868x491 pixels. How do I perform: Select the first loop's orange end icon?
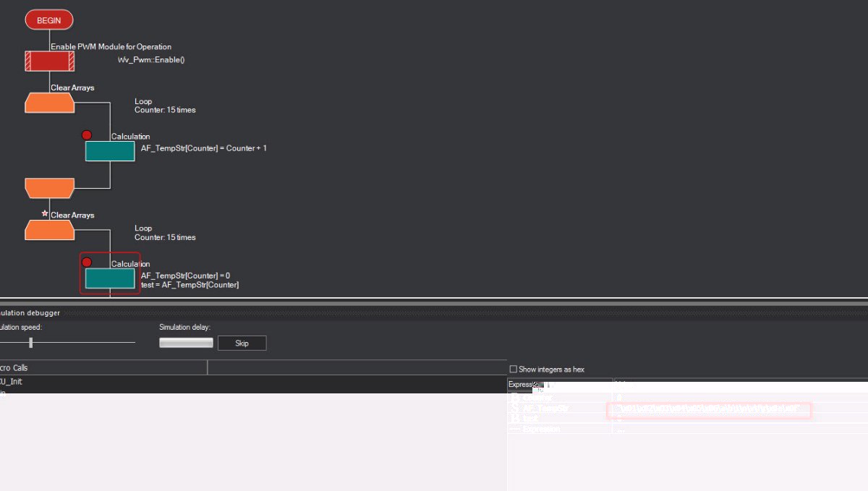click(x=49, y=188)
